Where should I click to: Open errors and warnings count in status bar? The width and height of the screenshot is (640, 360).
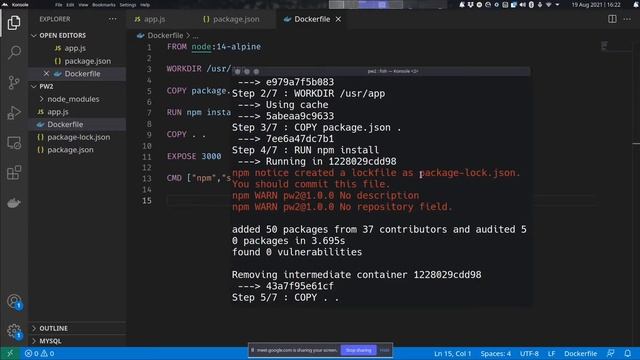coord(40,353)
